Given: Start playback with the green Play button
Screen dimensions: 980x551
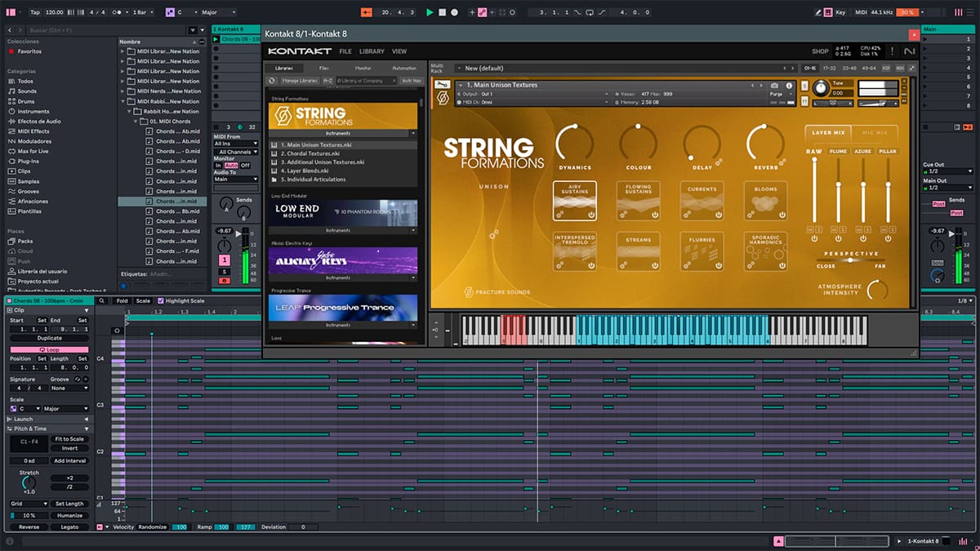Looking at the screenshot, I should (x=430, y=12).
